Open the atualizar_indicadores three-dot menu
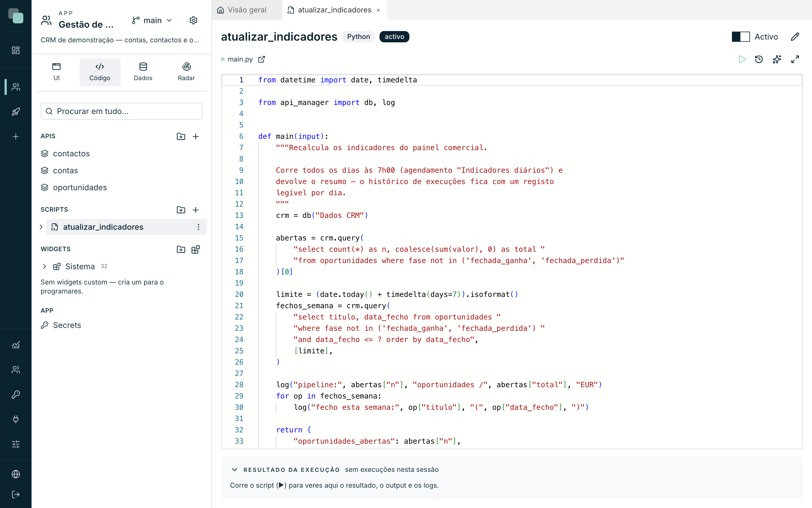The width and height of the screenshot is (812, 508). click(x=198, y=227)
